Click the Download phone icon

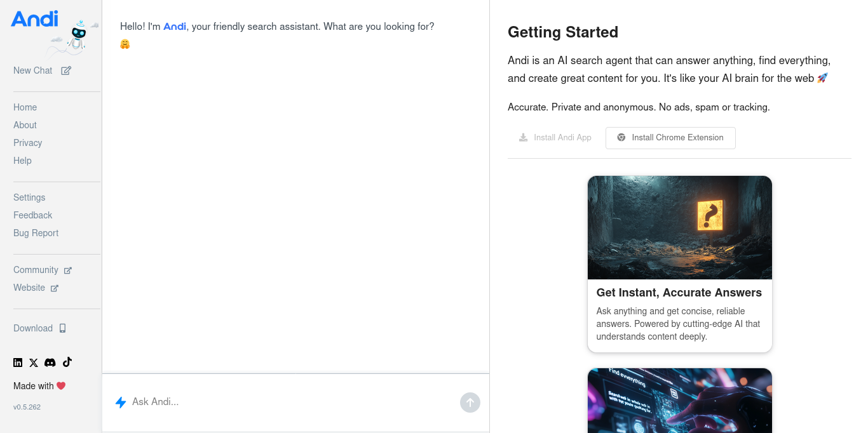[63, 328]
